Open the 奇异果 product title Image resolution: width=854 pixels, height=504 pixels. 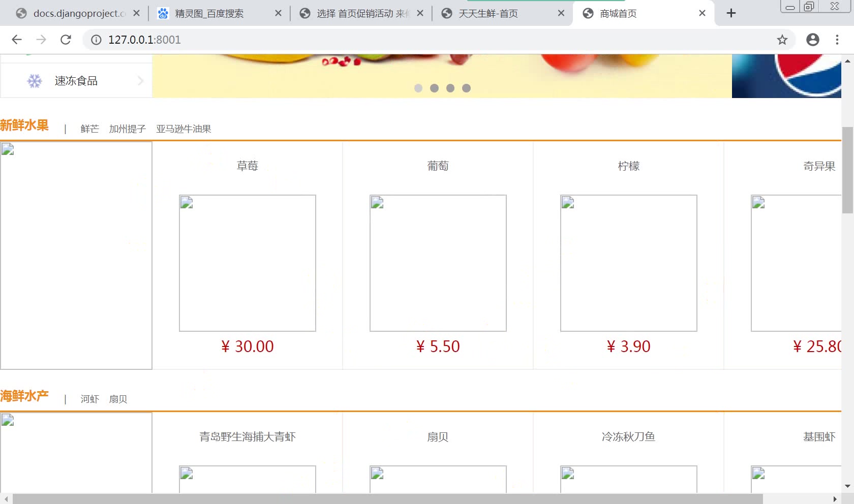pyautogui.click(x=819, y=166)
